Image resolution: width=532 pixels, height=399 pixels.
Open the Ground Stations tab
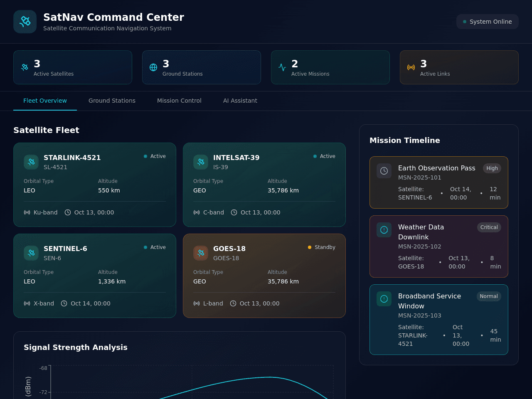coord(112,101)
